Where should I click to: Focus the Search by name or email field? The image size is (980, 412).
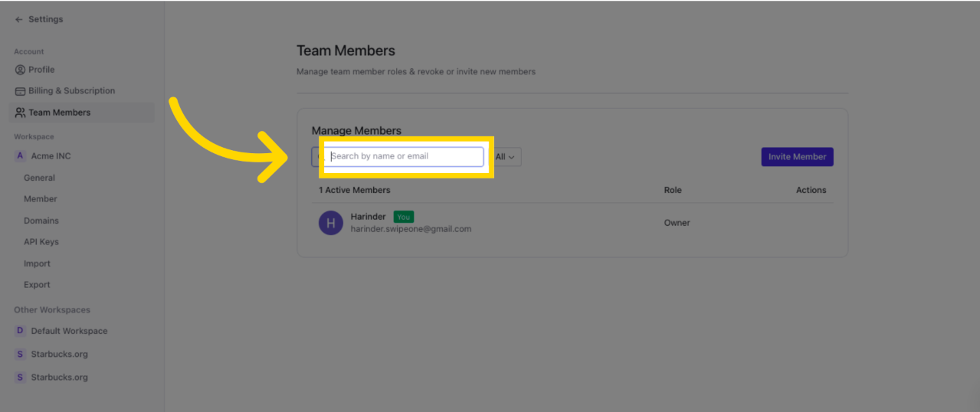pos(406,157)
